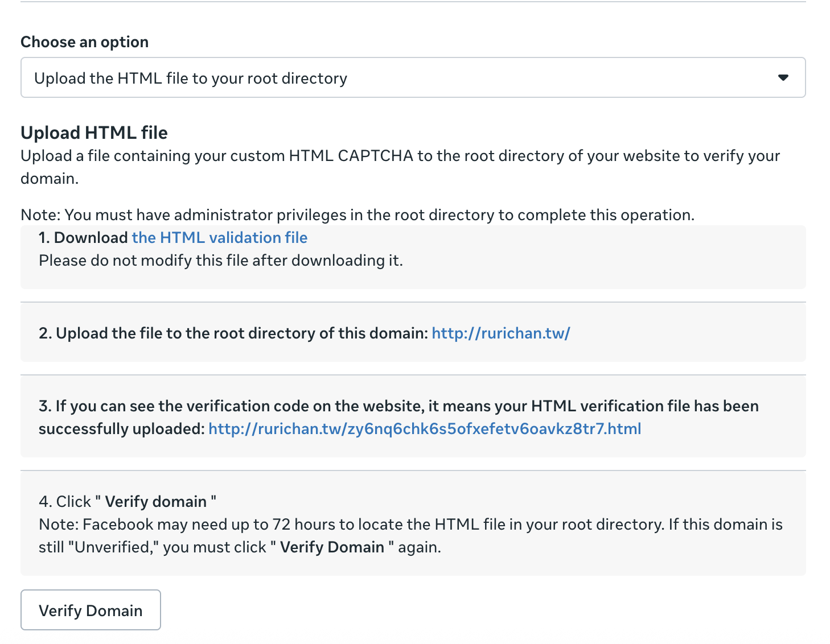Open the http://rurichan.tw/ root domain link

(500, 333)
